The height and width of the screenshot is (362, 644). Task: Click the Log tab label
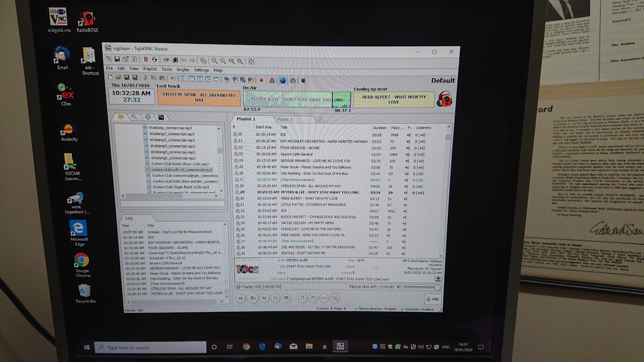129,218
